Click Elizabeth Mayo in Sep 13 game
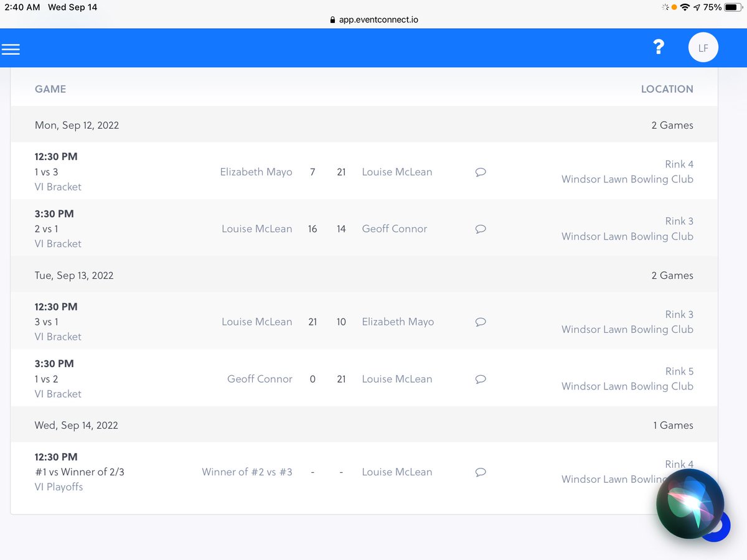This screenshot has height=560, width=747. (398, 322)
